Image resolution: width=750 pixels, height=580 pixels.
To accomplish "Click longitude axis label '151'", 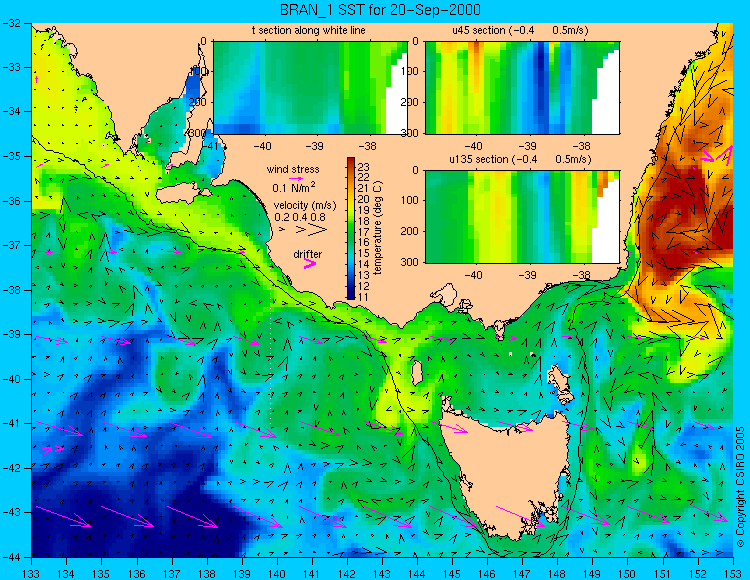I will pos(663,573).
